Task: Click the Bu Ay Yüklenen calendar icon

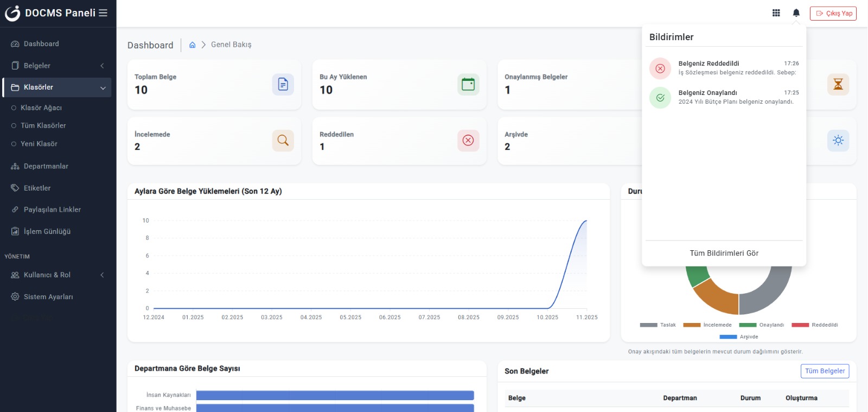Action: [x=468, y=84]
